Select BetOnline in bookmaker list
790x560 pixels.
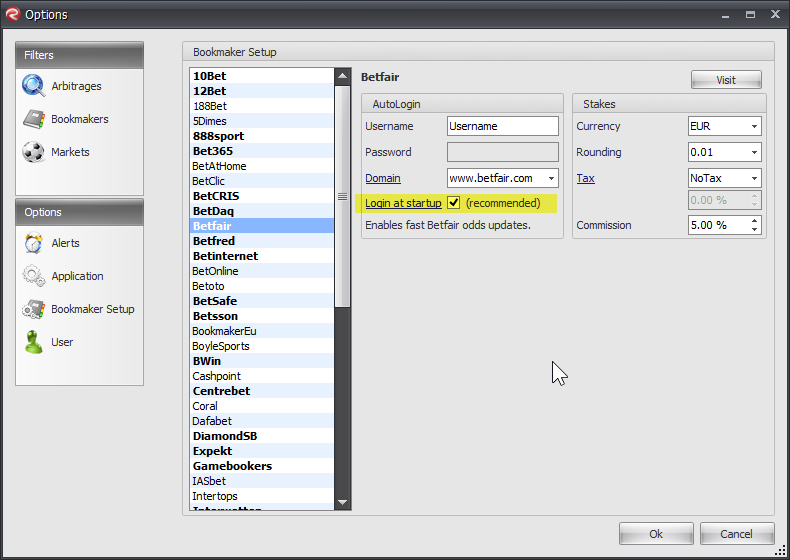[x=262, y=271]
